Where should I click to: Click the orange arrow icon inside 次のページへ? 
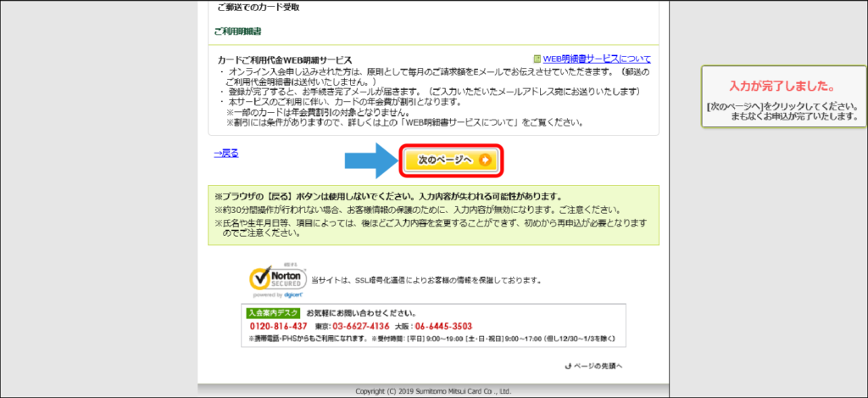(485, 160)
